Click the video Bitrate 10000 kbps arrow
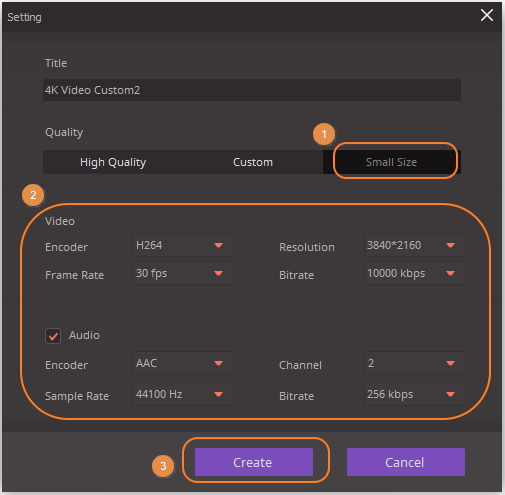This screenshot has height=495, width=505. [450, 273]
